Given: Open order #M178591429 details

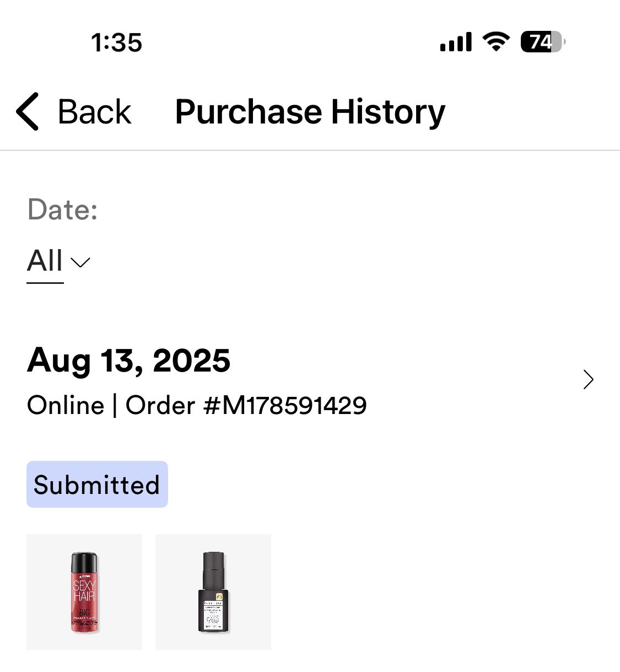Looking at the screenshot, I should click(x=246, y=405).
